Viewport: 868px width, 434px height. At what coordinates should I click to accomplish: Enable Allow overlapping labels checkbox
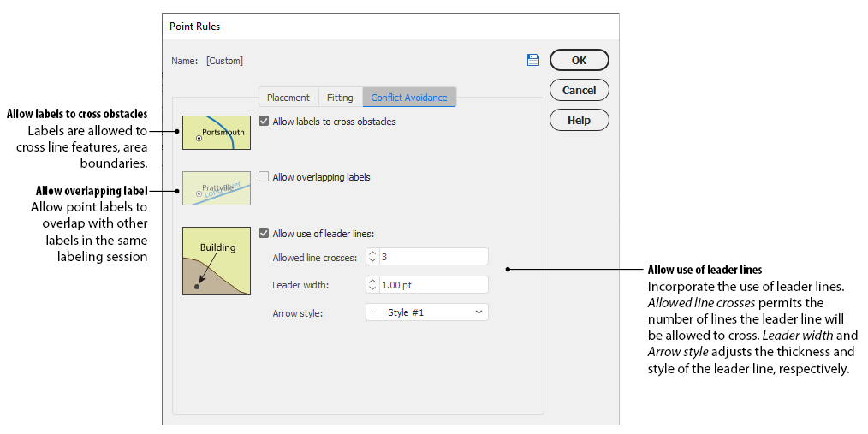pyautogui.click(x=264, y=177)
